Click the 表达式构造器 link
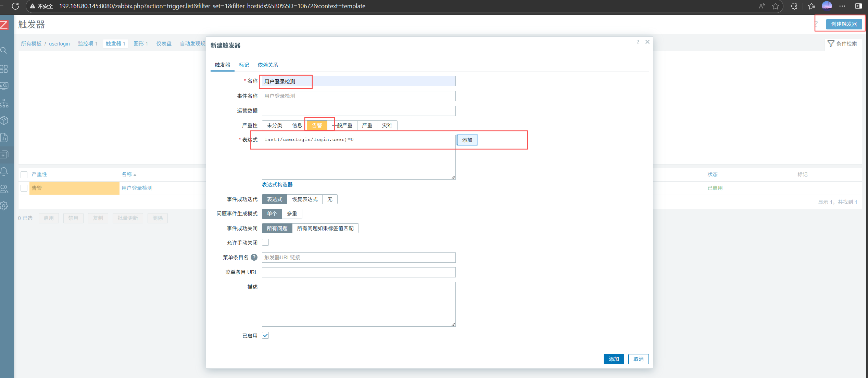 (x=277, y=185)
